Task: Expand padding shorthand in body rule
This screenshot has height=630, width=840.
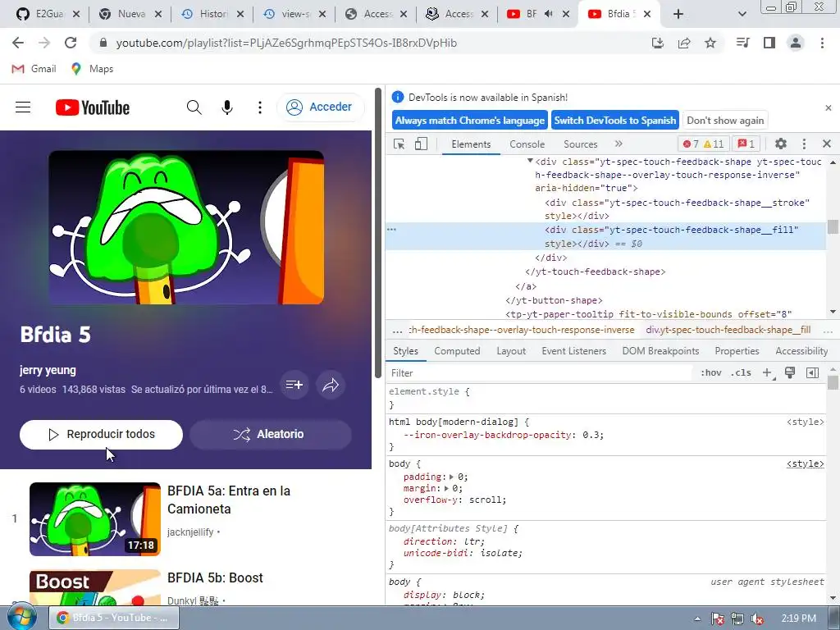Action: point(451,477)
